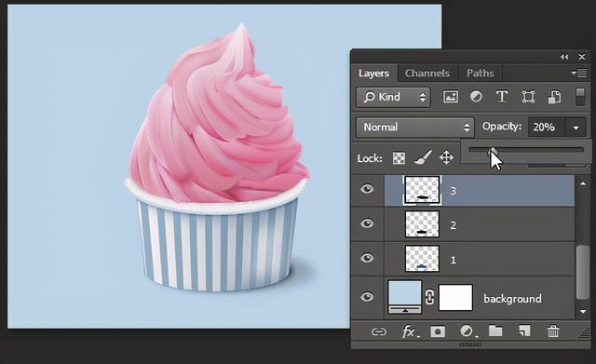The width and height of the screenshot is (596, 364).
Task: Click the background layer blue fill thumbnail
Action: [x=405, y=297]
